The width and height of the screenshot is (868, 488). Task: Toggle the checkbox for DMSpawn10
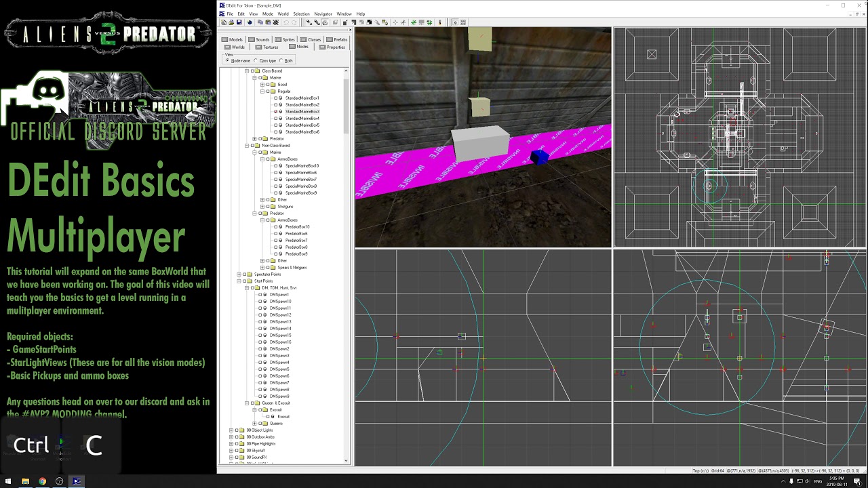[260, 301]
